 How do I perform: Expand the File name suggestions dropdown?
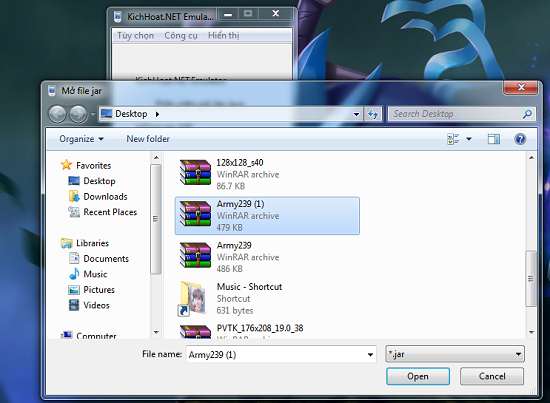click(370, 355)
